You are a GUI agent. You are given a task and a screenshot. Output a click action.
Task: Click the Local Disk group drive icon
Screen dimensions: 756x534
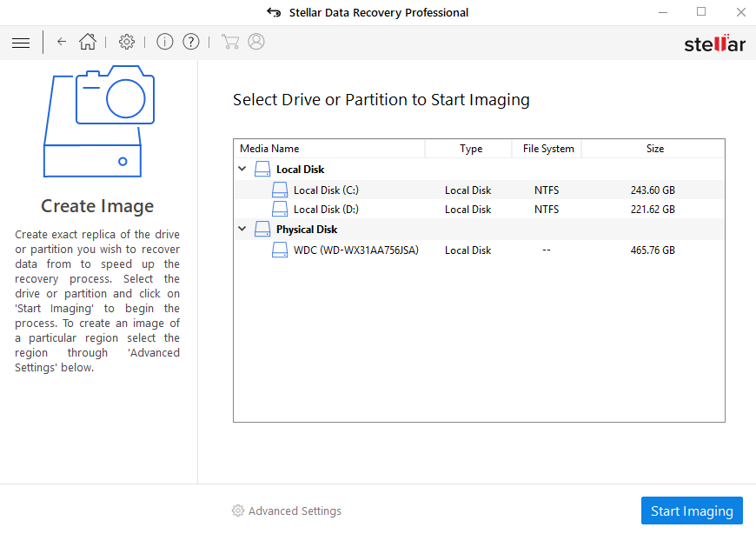coord(262,170)
